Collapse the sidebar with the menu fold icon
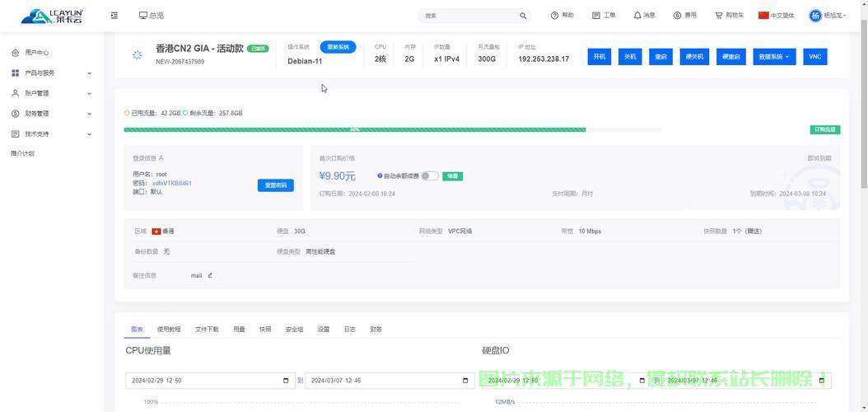Screen dimensions: 868x412 114,16
